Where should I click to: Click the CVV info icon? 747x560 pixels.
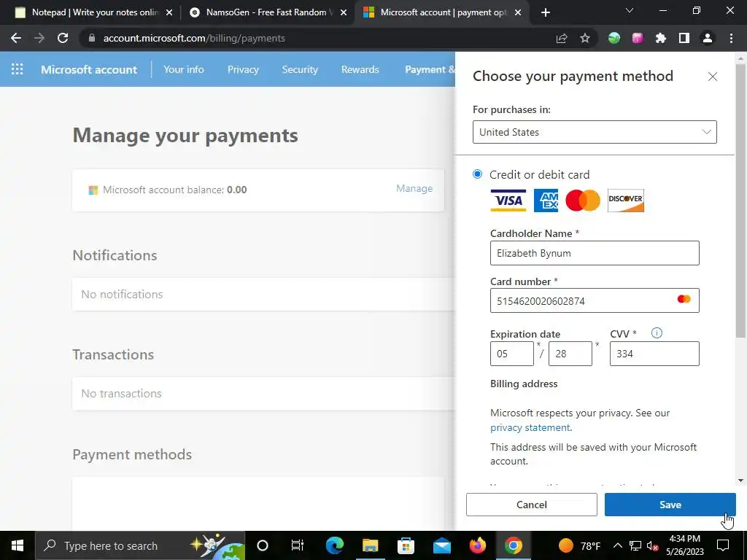[657, 333]
